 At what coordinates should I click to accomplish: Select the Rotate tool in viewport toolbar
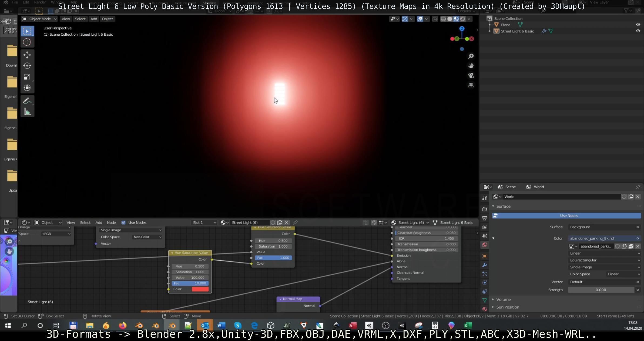tap(27, 66)
